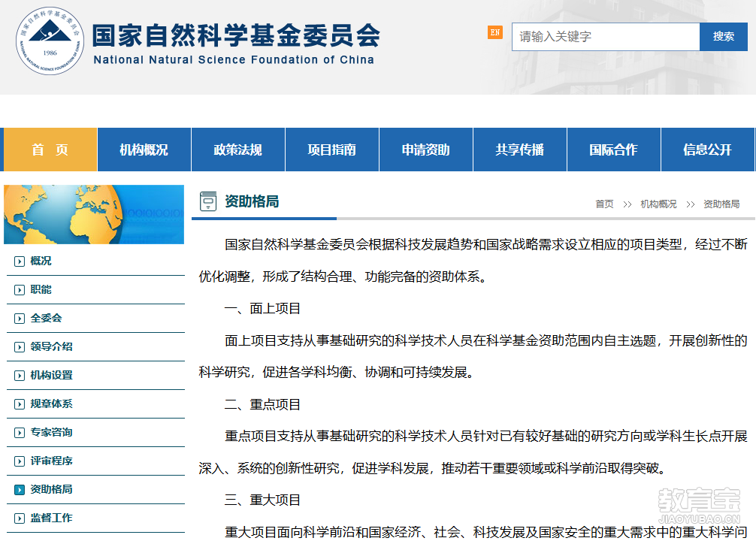The height and width of the screenshot is (541, 756).
Task: Open the 全委会 sidebar link
Action: [x=47, y=318]
